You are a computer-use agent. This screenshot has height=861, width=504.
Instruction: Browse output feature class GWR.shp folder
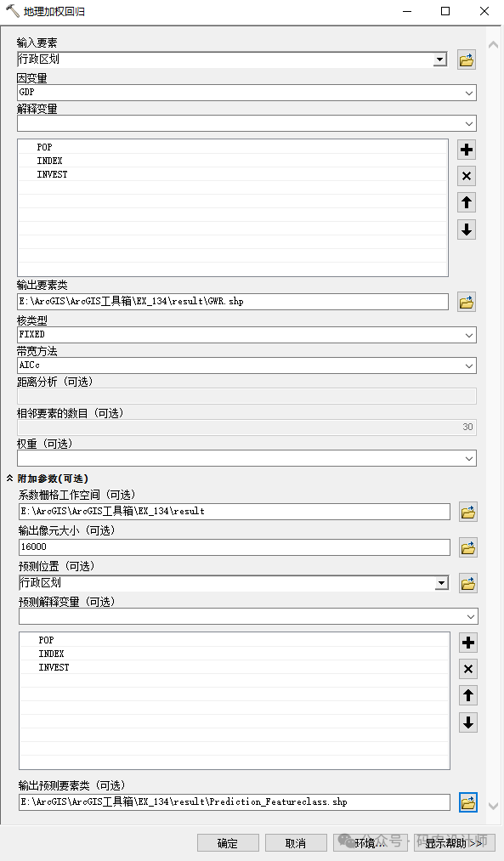point(466,302)
